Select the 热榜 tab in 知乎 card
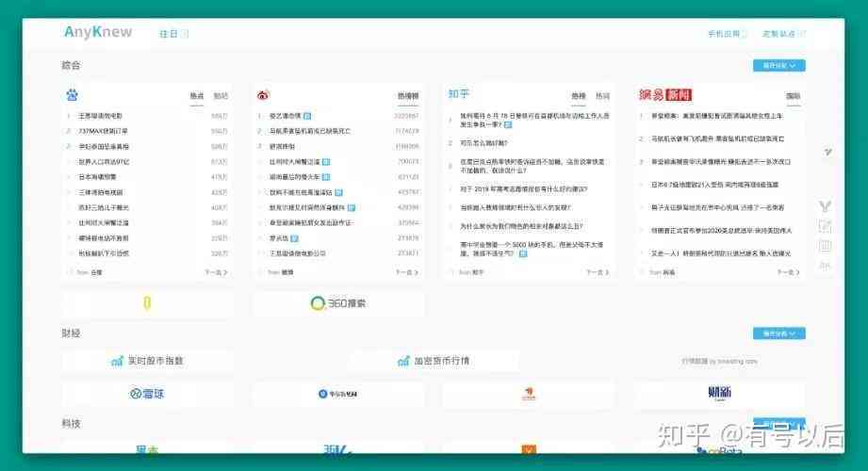The width and height of the screenshot is (868, 471). 579,96
